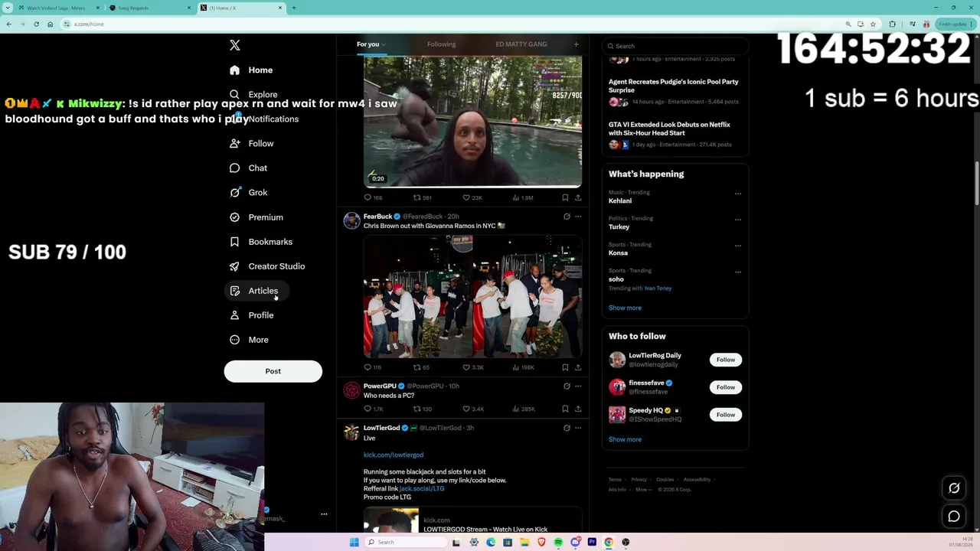Click the X logo in the sidebar
980x551 pixels.
tap(235, 46)
